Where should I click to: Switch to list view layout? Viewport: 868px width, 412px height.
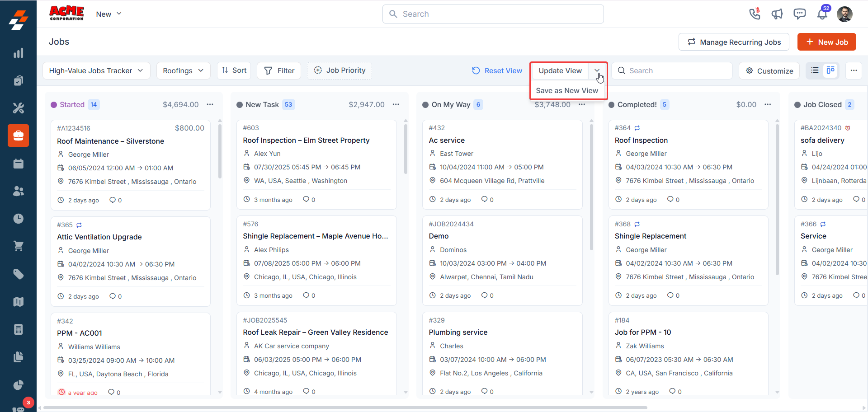click(x=815, y=70)
